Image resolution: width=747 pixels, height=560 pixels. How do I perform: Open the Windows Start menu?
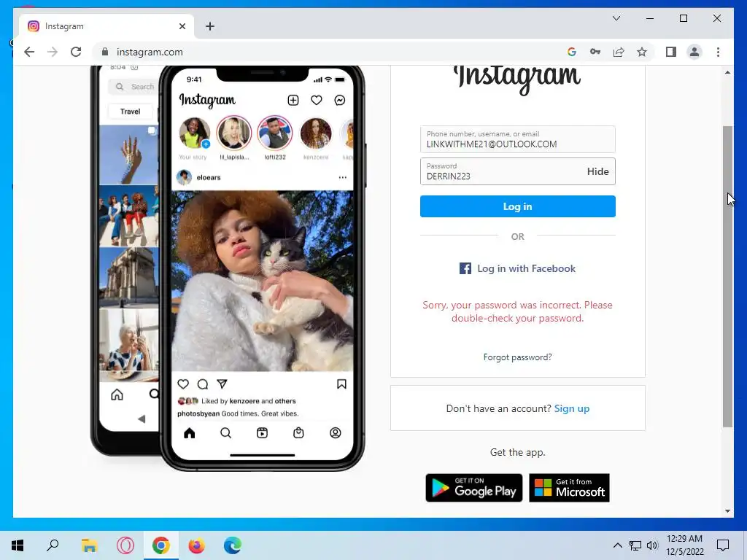[x=18, y=545]
